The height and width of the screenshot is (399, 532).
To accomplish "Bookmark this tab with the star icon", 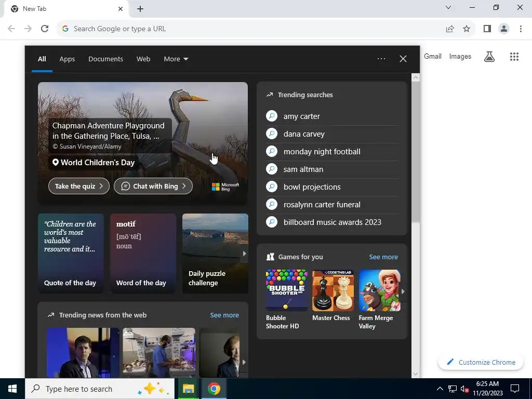I will point(467,29).
